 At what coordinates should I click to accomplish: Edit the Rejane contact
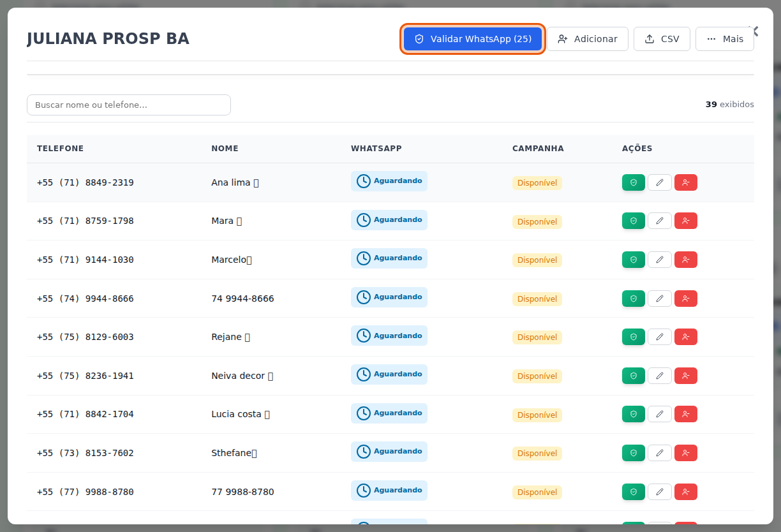point(660,337)
